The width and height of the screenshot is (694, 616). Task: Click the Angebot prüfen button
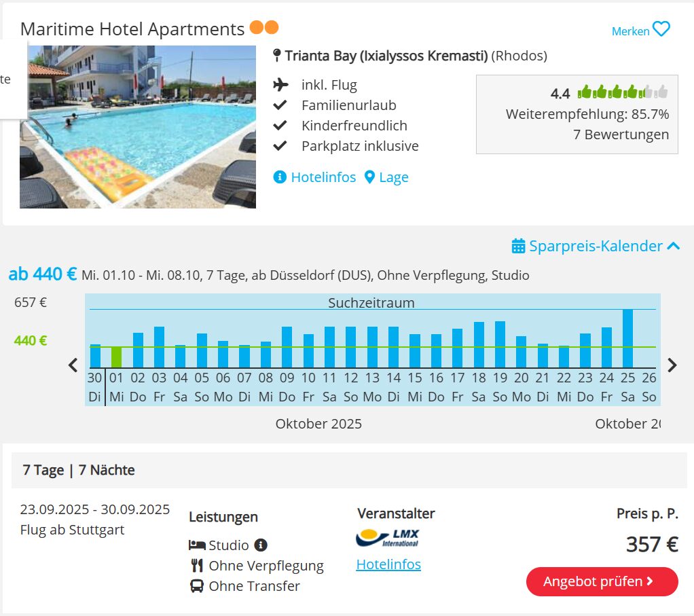[x=602, y=581]
